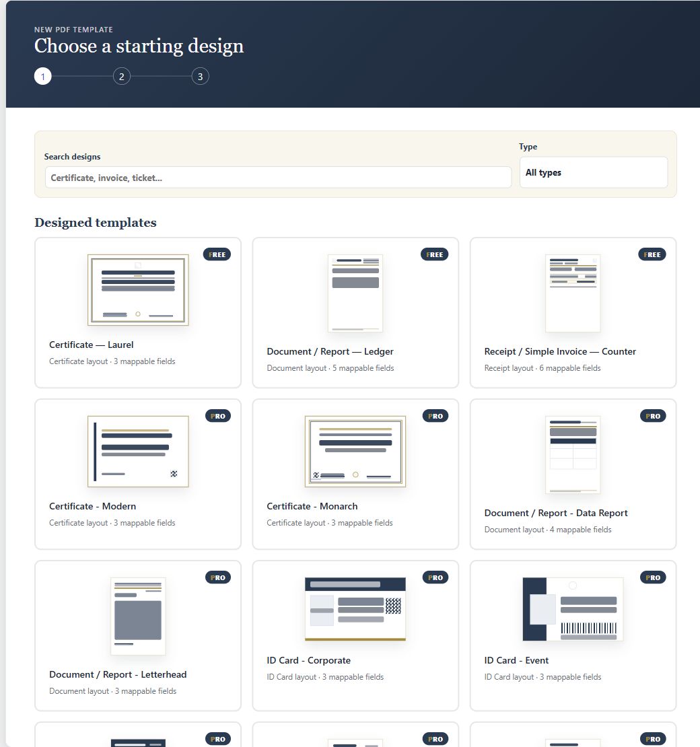
Task: Select Document / Report — Ledger thumbnail
Action: [x=355, y=293]
